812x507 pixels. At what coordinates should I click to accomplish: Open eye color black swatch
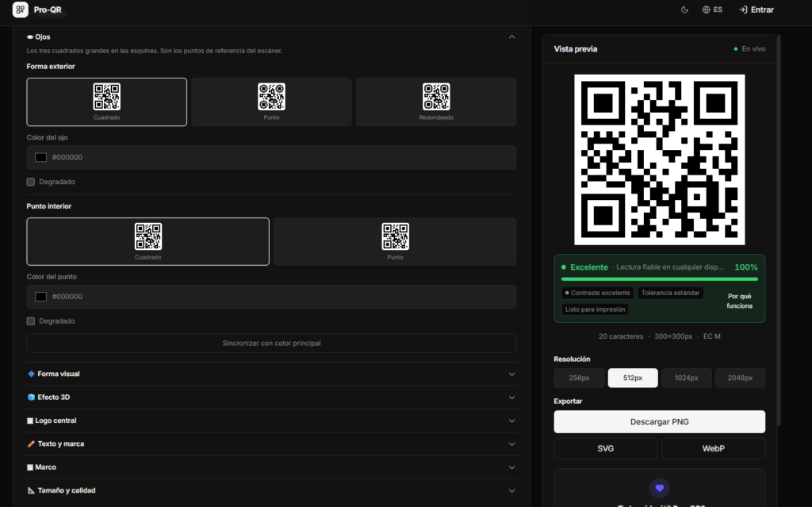[41, 158]
